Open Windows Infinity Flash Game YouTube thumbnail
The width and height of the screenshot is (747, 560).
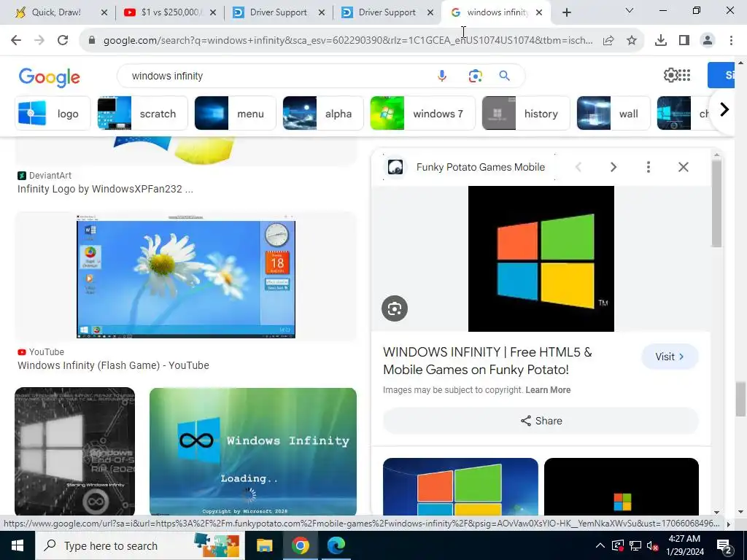pyautogui.click(x=186, y=276)
